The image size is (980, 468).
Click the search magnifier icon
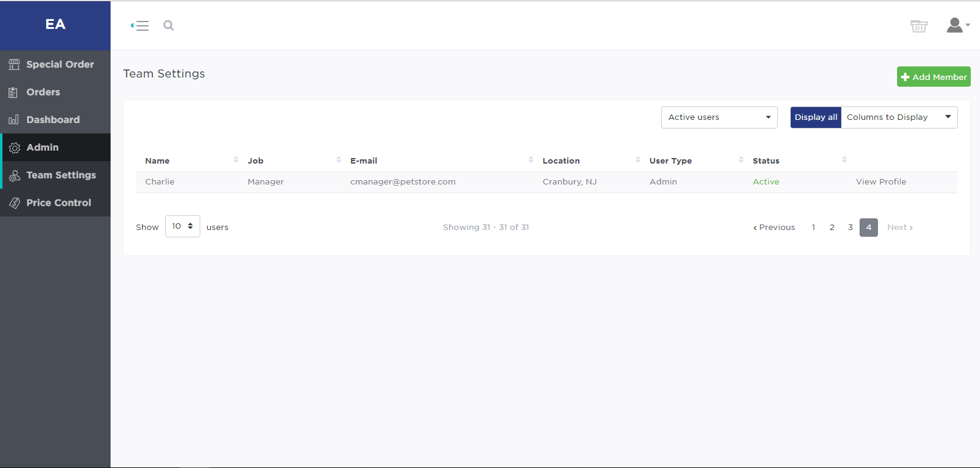point(168,26)
